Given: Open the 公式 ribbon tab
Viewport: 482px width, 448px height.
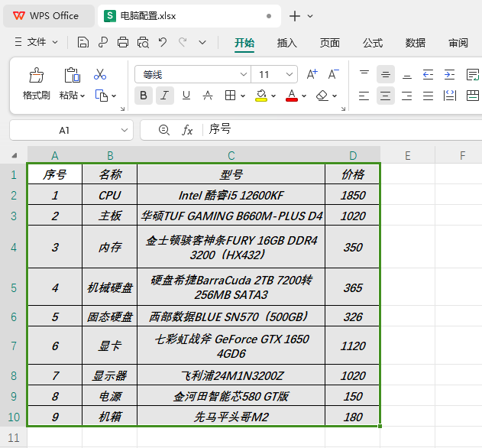Looking at the screenshot, I should pos(373,43).
